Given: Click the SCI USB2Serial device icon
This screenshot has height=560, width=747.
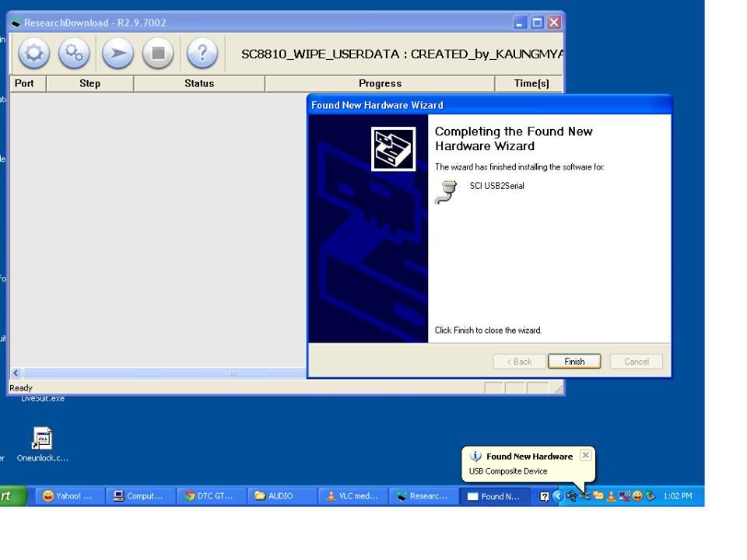Looking at the screenshot, I should click(447, 191).
